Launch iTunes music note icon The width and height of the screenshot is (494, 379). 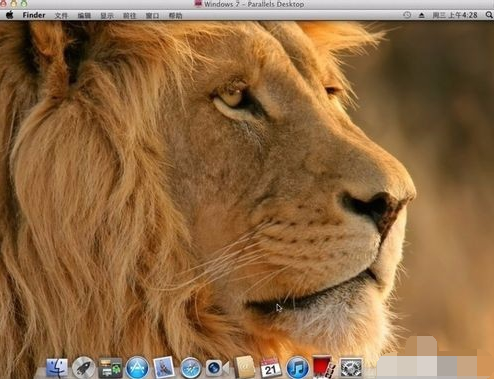click(297, 368)
